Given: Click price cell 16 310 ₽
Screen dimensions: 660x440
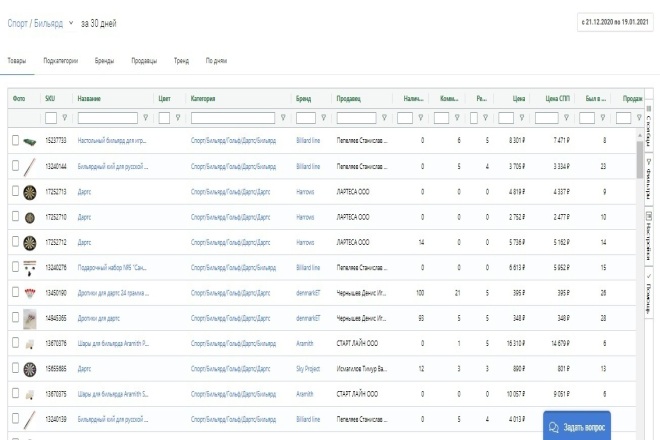Looking at the screenshot, I should click(516, 344).
